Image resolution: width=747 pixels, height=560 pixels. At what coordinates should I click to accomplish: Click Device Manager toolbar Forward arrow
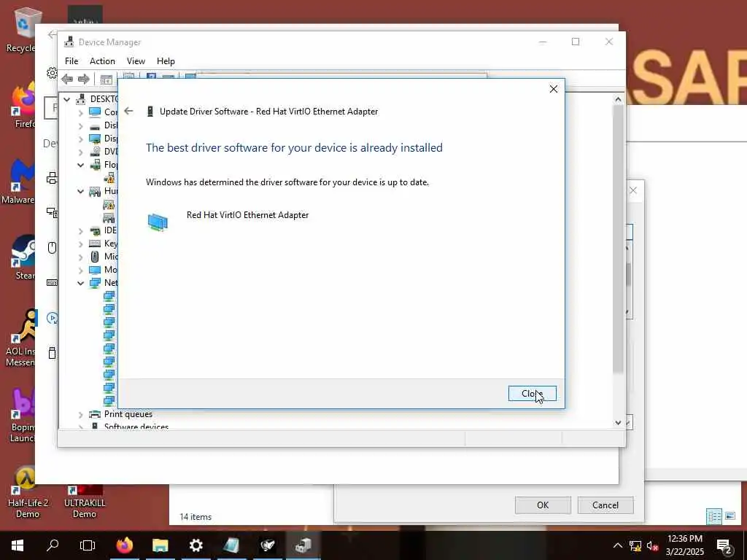(x=84, y=79)
